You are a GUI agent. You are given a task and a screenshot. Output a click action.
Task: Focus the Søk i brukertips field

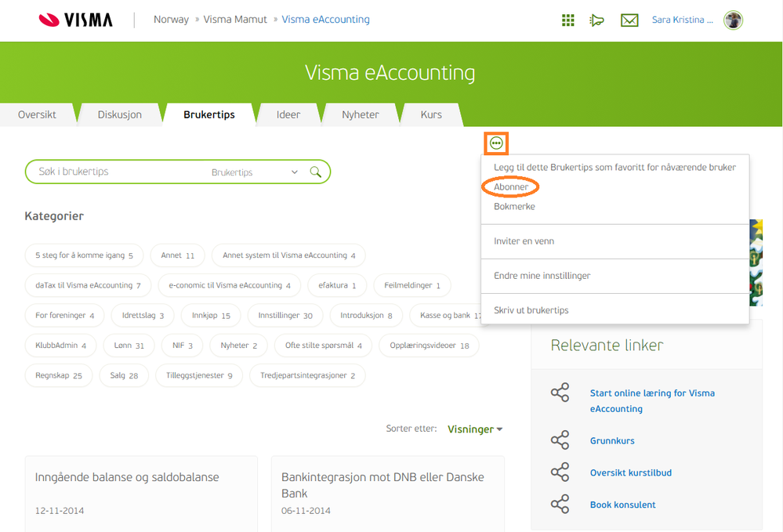pos(120,172)
